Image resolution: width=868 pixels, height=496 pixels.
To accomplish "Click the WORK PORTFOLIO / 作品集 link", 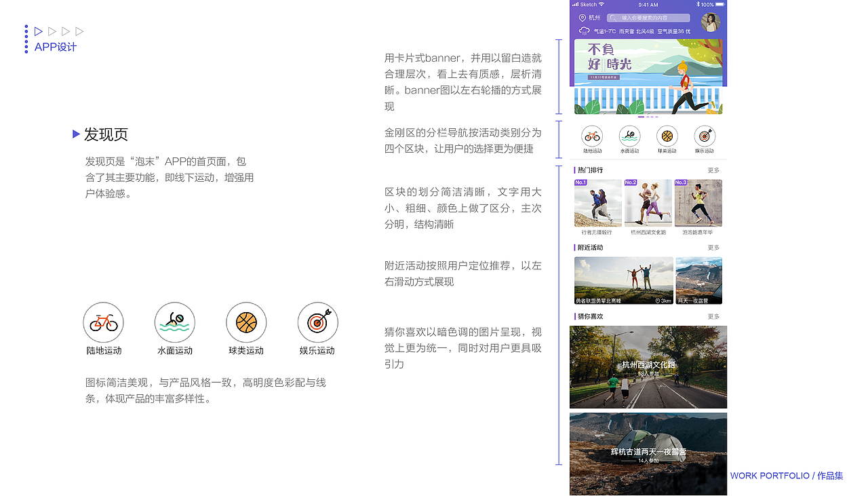I will tap(786, 476).
